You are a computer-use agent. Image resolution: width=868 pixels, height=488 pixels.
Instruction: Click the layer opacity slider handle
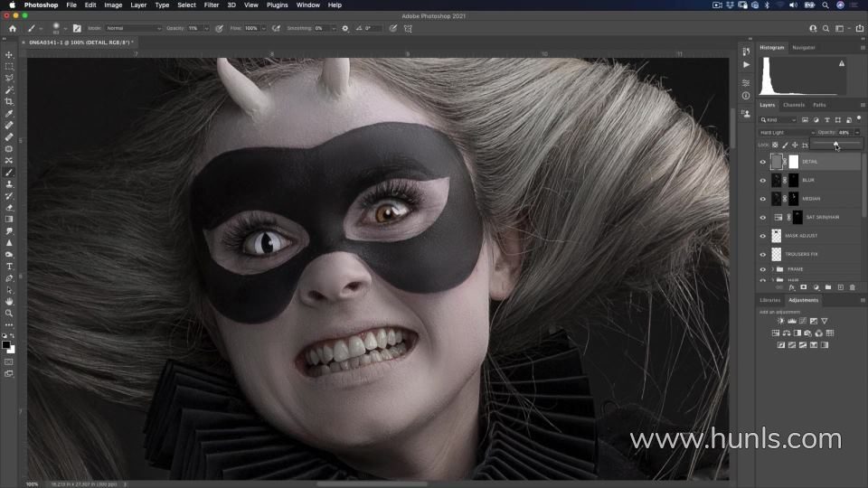(x=835, y=144)
